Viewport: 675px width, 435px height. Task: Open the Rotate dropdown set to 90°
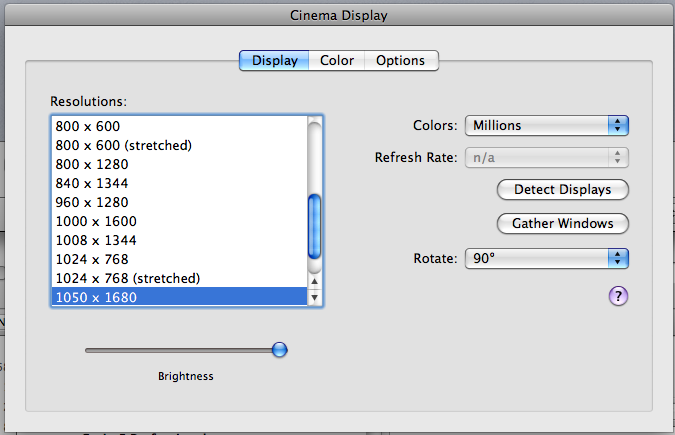547,258
